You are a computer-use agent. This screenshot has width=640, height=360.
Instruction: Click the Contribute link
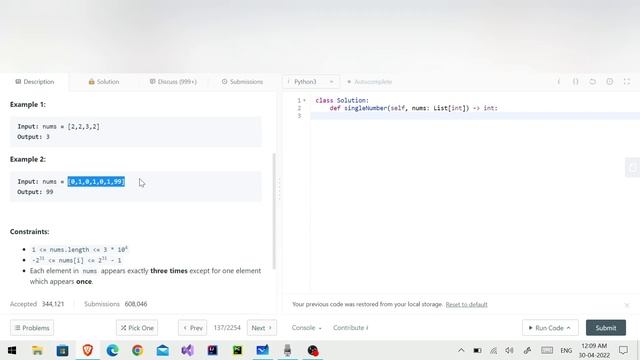tap(351, 328)
